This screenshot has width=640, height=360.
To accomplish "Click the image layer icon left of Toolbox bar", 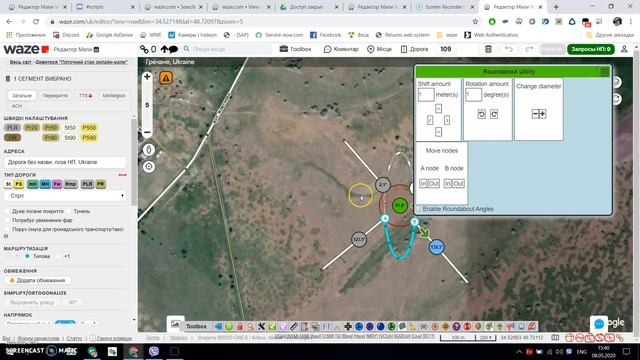I will click(x=176, y=324).
